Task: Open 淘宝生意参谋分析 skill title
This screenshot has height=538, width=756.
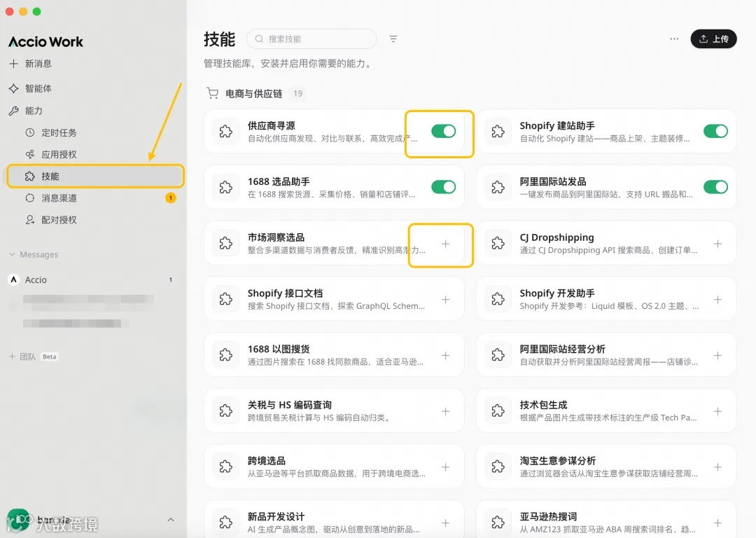Action: coord(558,461)
